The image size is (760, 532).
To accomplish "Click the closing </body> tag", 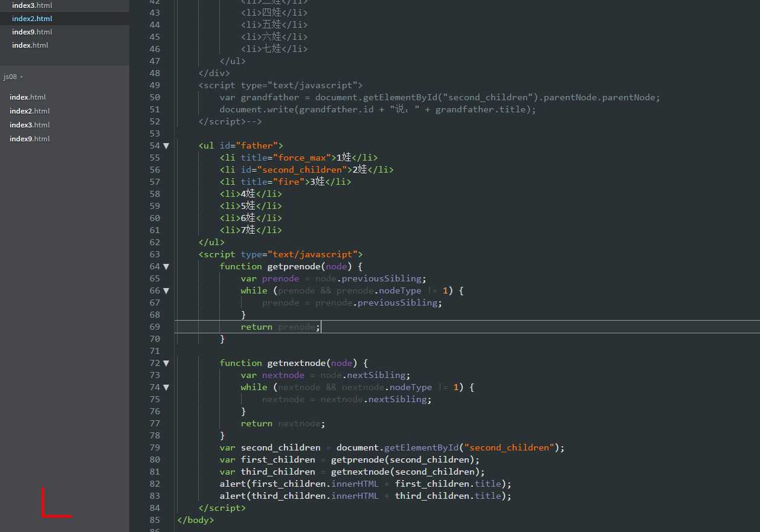I will click(196, 520).
